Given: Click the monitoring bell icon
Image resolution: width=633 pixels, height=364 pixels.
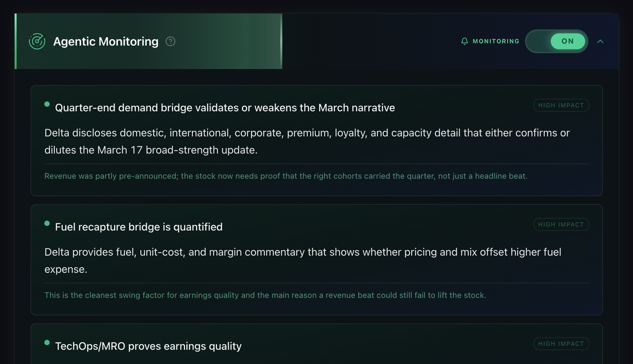Looking at the screenshot, I should pyautogui.click(x=464, y=41).
